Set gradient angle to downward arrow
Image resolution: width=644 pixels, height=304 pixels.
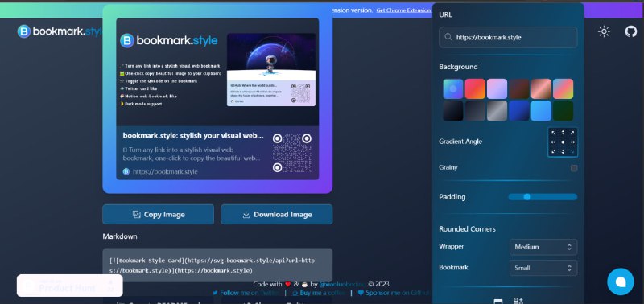coord(563,151)
